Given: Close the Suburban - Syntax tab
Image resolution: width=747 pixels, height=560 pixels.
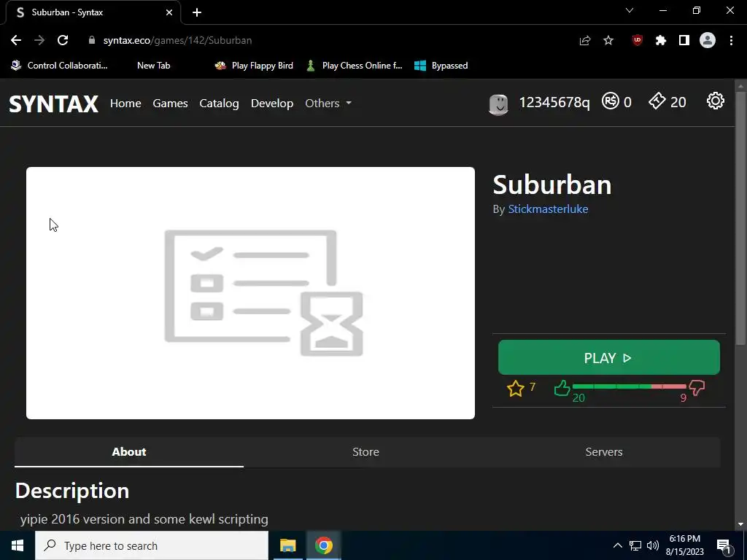Looking at the screenshot, I should point(169,12).
